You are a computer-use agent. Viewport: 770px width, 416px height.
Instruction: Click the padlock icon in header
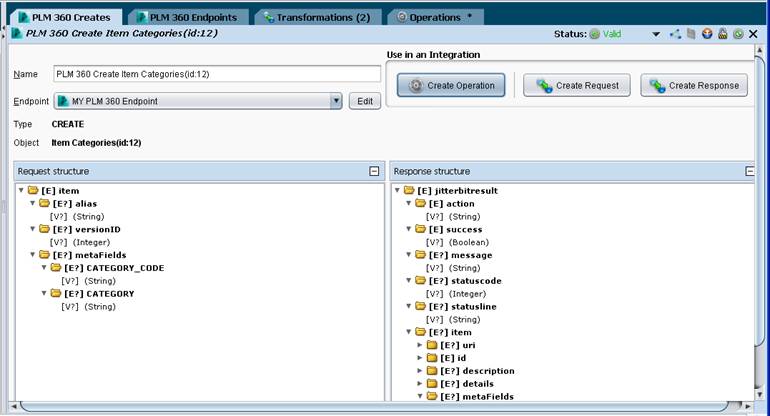coord(722,34)
